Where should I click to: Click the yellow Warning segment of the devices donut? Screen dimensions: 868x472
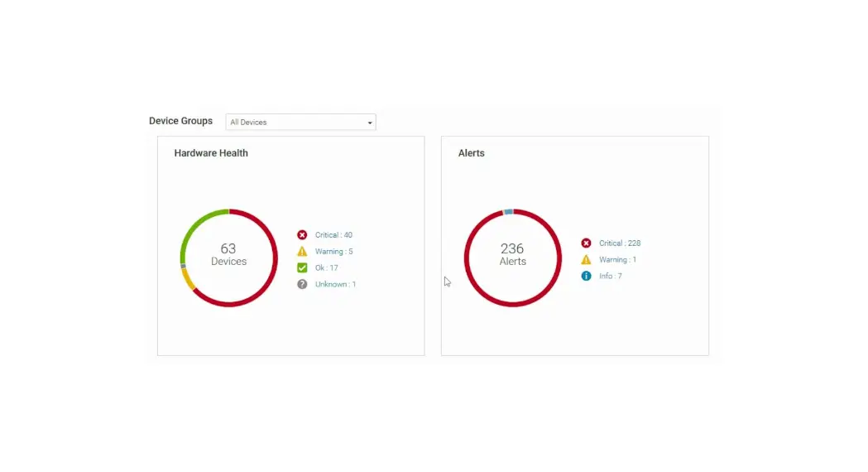tap(188, 280)
